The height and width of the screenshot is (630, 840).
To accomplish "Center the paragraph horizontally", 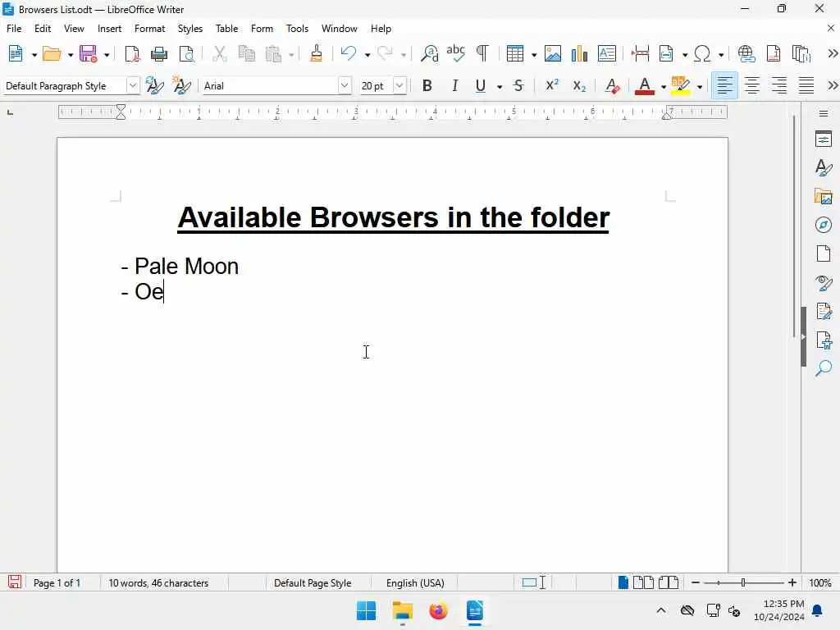I will click(x=751, y=85).
